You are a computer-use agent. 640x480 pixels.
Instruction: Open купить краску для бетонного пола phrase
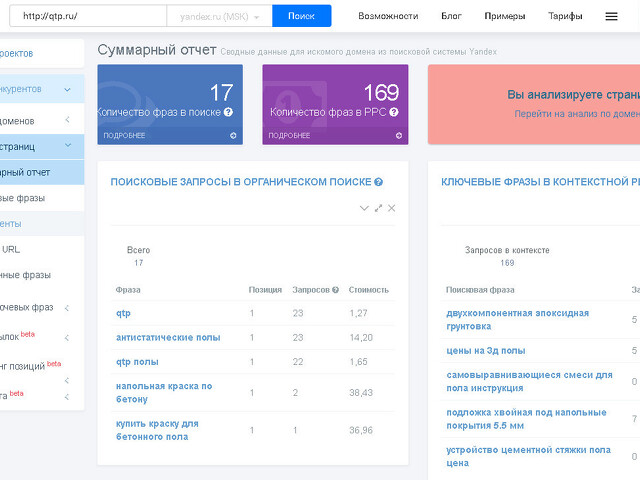tap(157, 430)
